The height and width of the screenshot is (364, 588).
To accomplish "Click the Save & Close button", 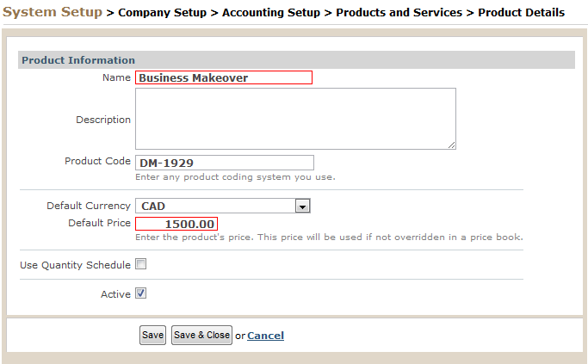I will [201, 335].
